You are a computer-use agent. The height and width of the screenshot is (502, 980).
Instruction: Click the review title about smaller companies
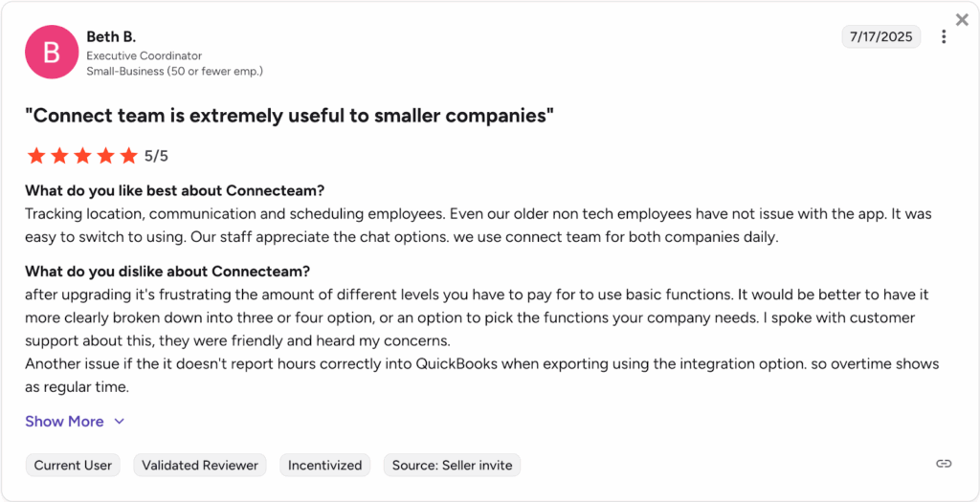[x=290, y=116]
